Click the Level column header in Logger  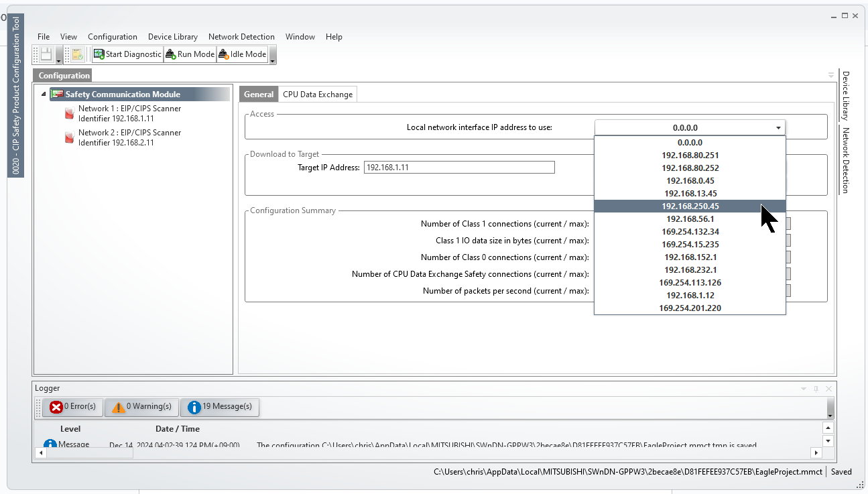70,429
